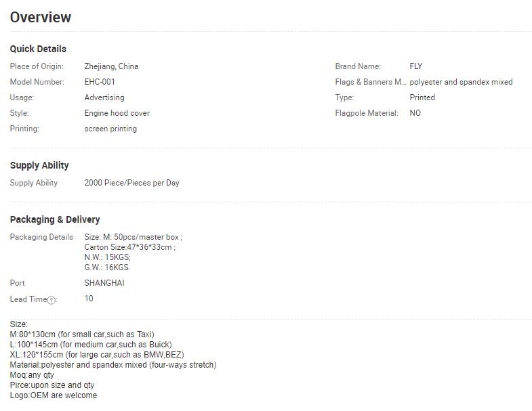
Task: Click the XL:120*155cm size description
Action: pos(97,355)
